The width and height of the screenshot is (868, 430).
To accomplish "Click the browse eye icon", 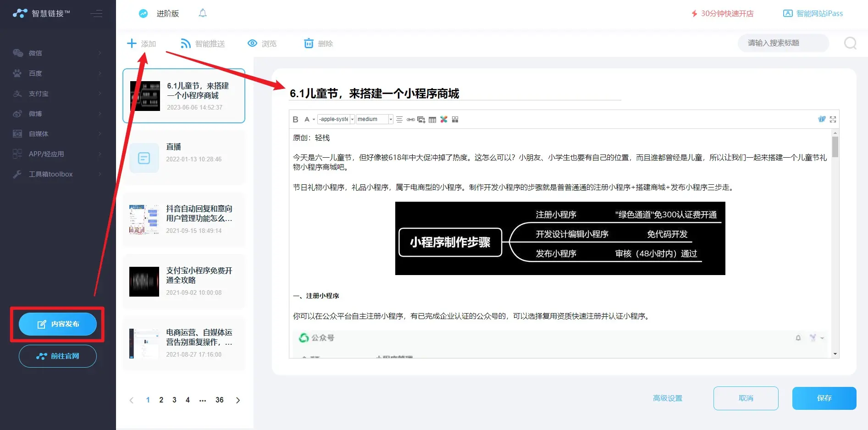I will (252, 44).
